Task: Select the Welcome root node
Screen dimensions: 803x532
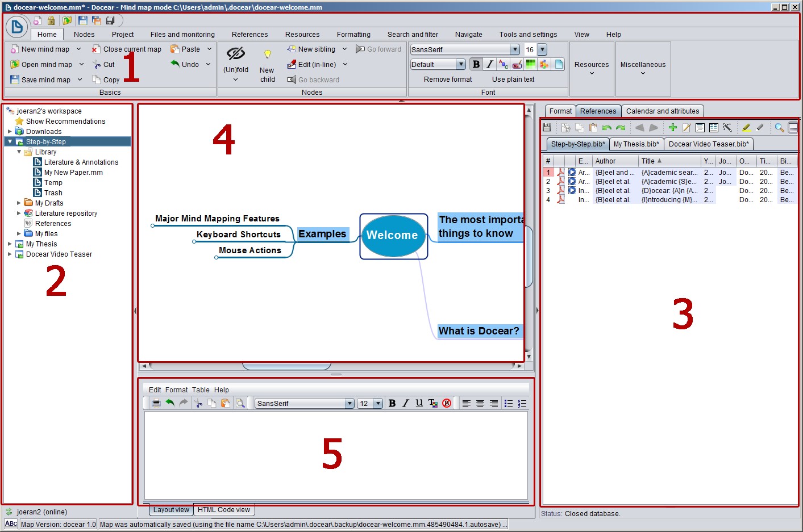Action: click(393, 235)
